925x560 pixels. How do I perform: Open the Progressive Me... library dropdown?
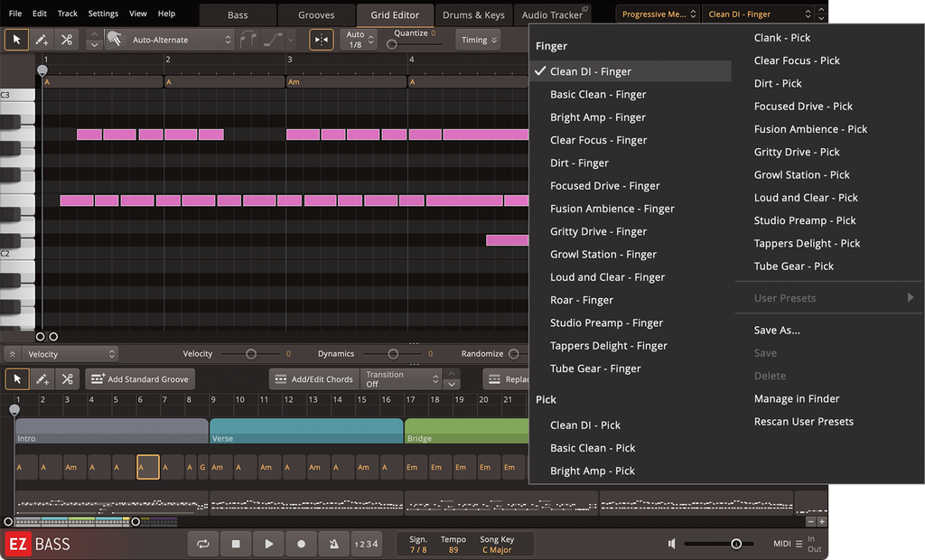(x=659, y=14)
